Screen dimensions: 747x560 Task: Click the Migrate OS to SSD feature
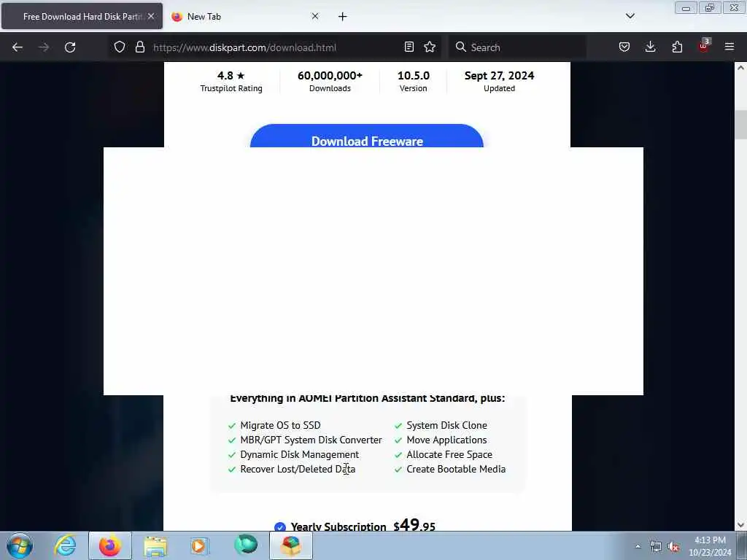280,425
